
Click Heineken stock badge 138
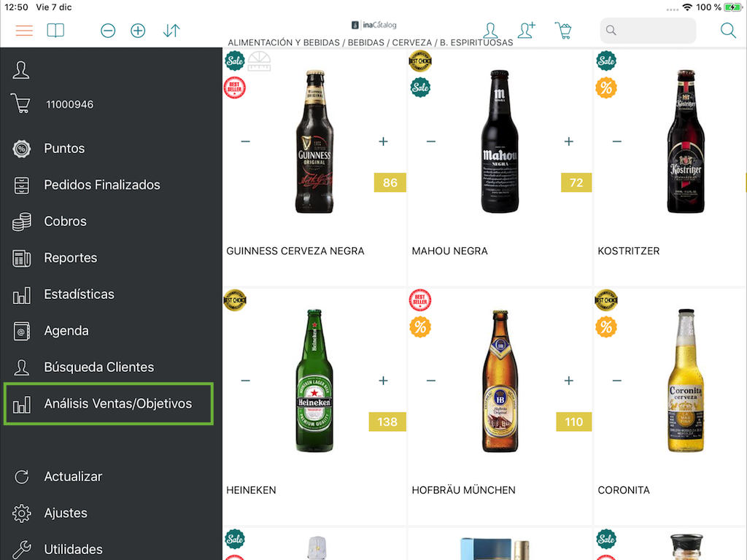click(387, 421)
